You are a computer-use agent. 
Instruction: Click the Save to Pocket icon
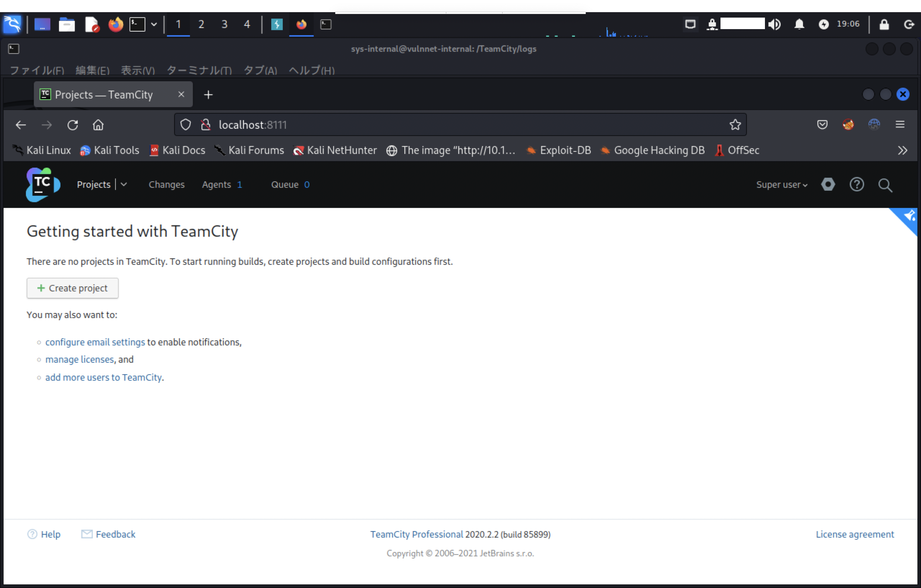(822, 124)
